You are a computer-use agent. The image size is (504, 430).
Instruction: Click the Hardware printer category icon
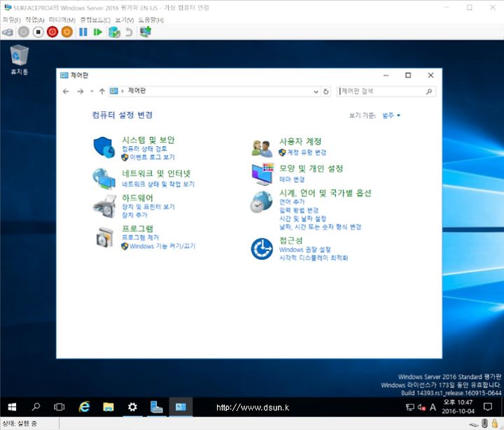pyautogui.click(x=104, y=206)
